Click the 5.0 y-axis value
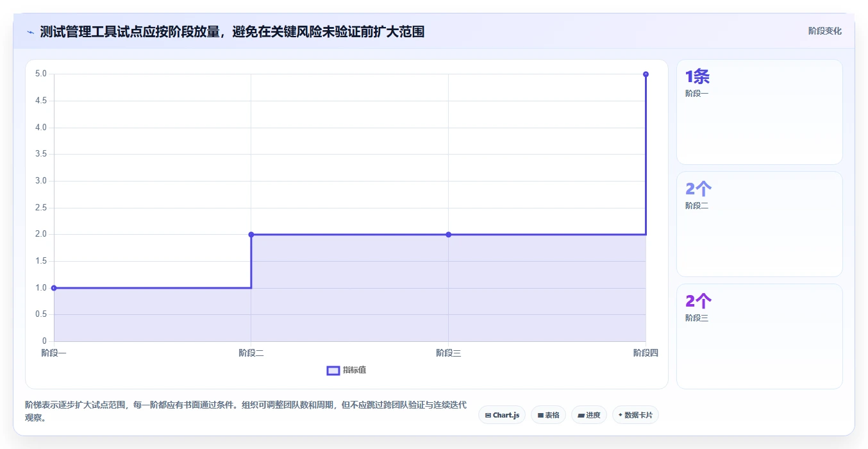Screen dimensions: 868x449 tap(41, 74)
